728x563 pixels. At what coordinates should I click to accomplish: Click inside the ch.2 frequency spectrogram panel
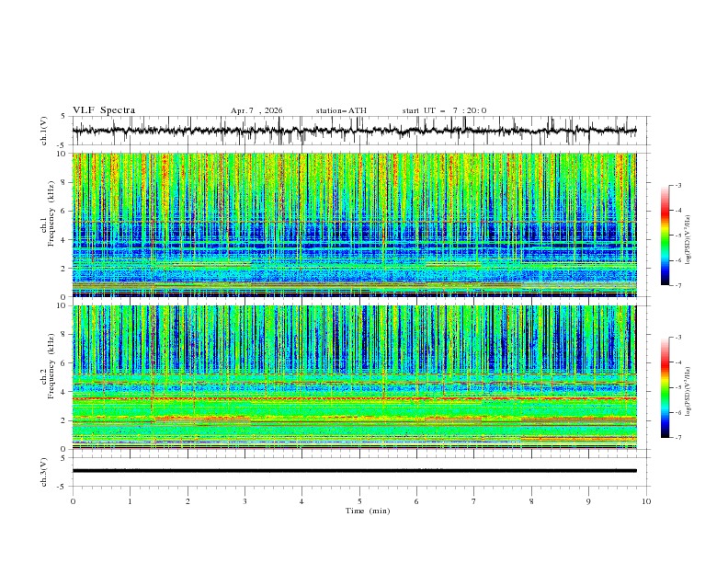(x=354, y=377)
